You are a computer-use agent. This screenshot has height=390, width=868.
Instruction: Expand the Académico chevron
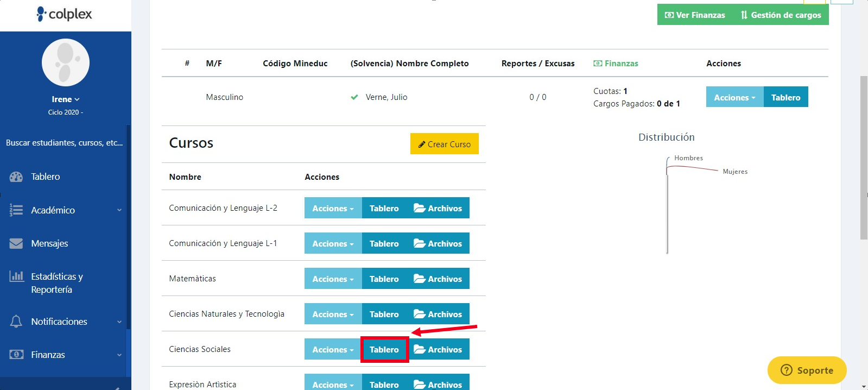[119, 210]
